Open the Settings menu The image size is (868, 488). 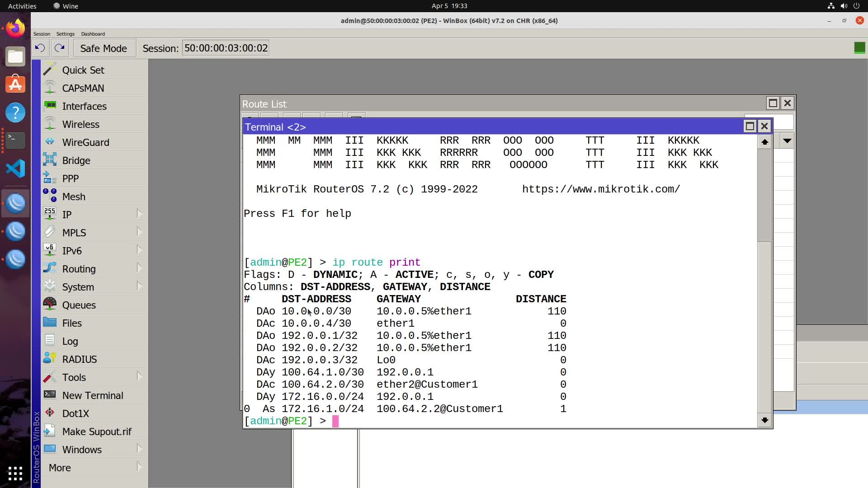66,34
